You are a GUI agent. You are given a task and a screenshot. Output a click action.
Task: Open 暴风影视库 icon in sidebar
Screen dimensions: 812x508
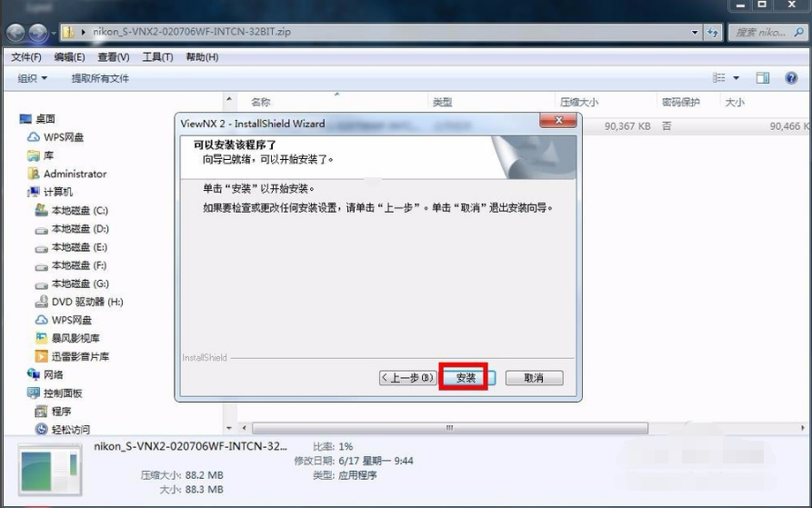[41, 338]
